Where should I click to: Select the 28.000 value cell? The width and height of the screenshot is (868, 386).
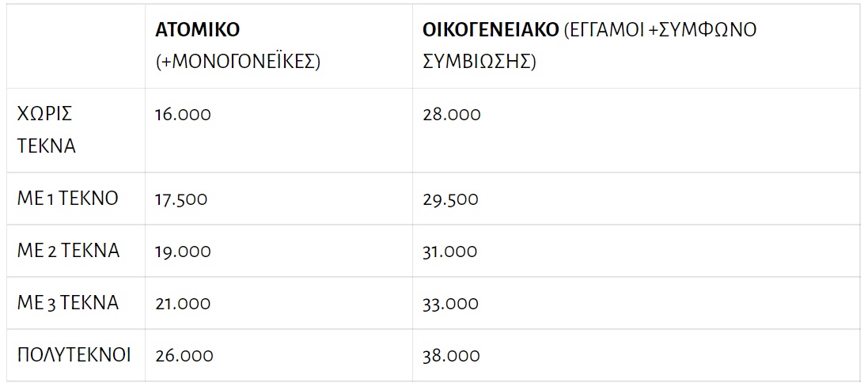(451, 115)
